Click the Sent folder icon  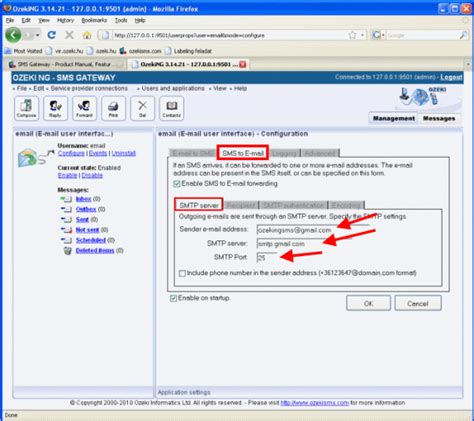pyautogui.click(x=66, y=220)
